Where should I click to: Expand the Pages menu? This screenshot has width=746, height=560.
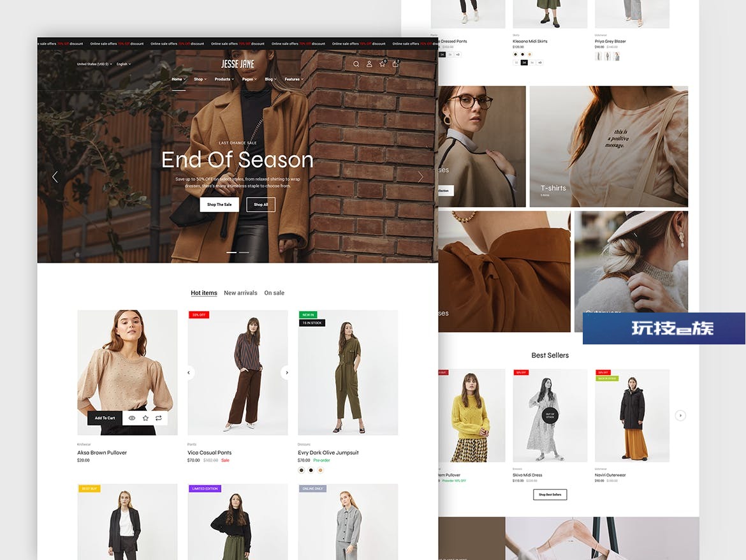point(249,79)
